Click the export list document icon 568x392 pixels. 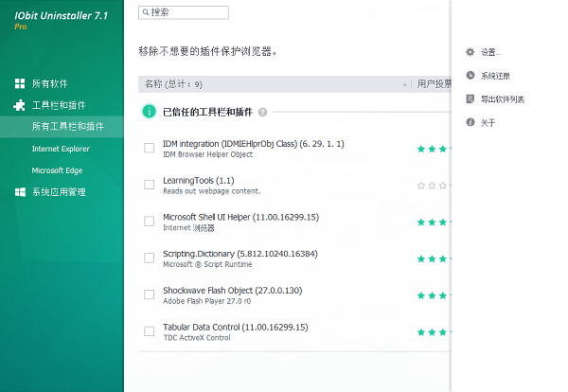click(470, 98)
